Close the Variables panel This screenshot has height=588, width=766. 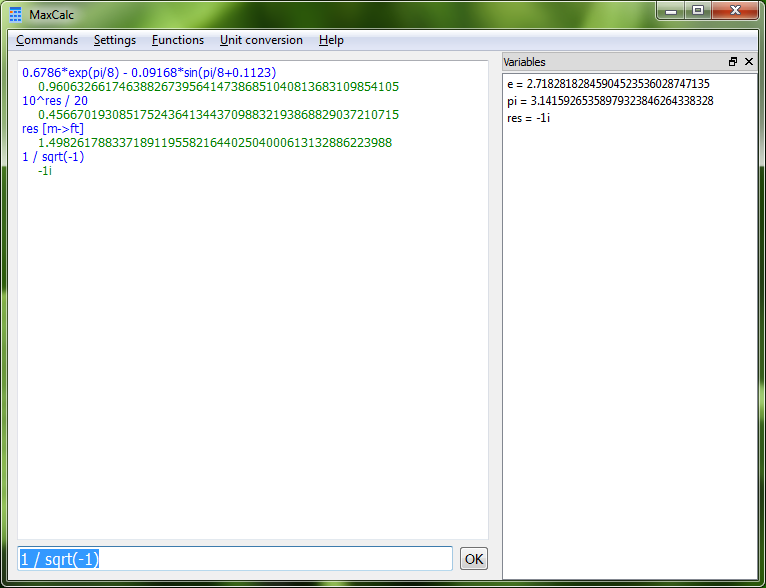(x=749, y=62)
